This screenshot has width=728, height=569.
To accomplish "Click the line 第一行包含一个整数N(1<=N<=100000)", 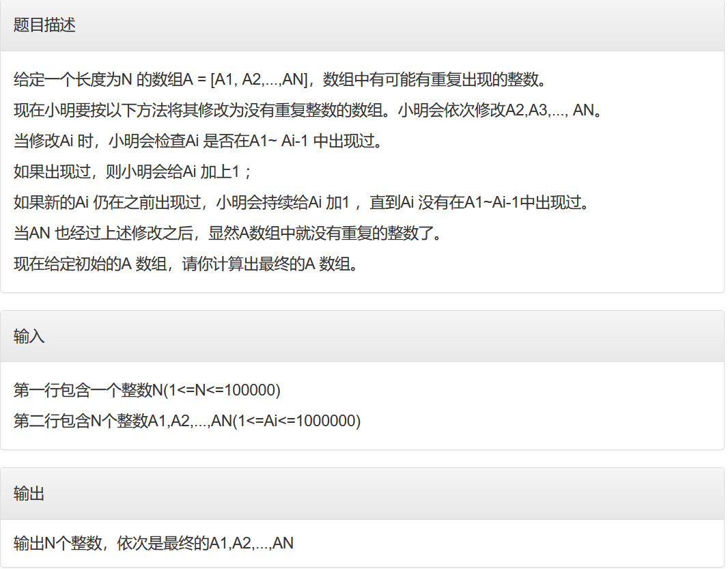I will pyautogui.click(x=148, y=390).
